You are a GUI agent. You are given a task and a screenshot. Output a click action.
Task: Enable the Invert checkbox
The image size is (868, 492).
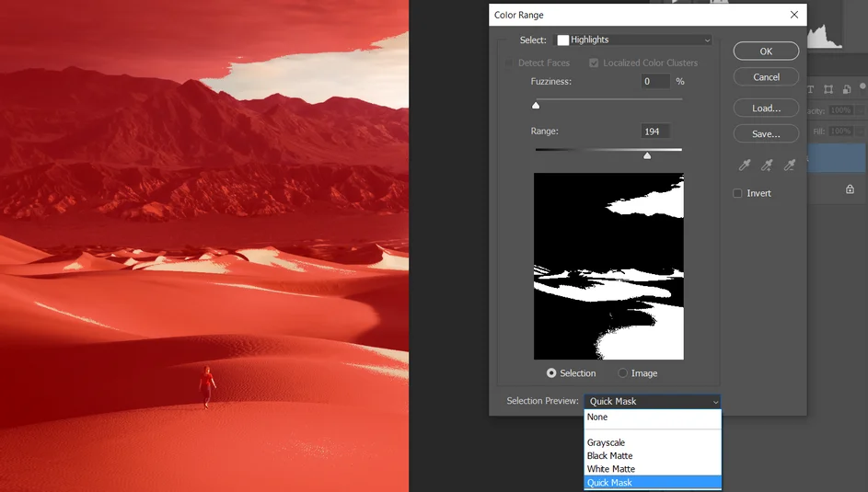(x=737, y=193)
